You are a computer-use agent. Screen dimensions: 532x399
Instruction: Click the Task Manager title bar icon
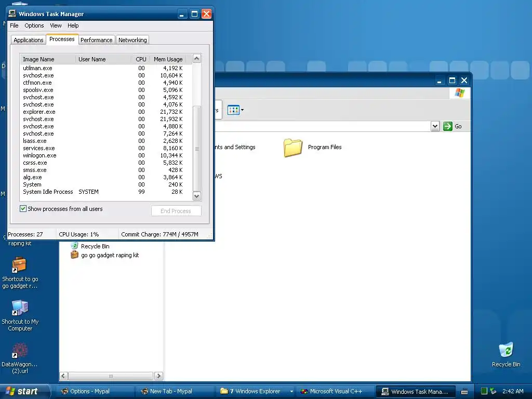click(x=12, y=14)
